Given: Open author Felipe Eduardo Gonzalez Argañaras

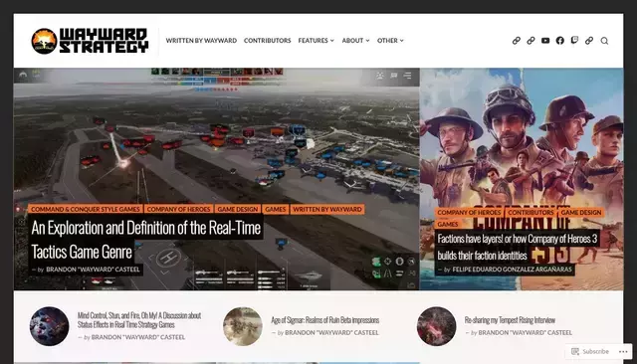Looking at the screenshot, I should click(512, 270).
